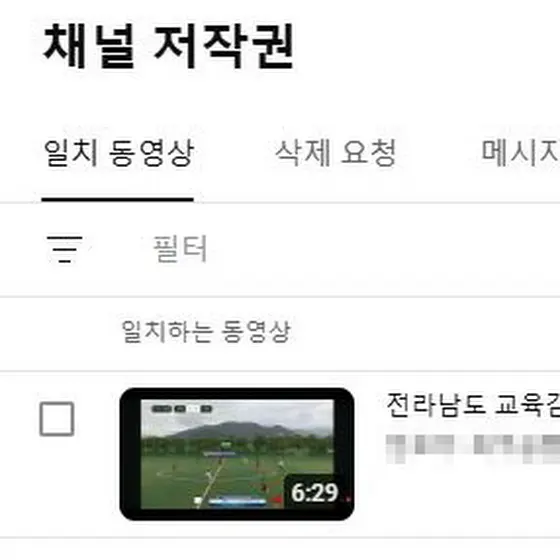Click the 6:29 duration badge
Screen dimensions: 560x560
[x=314, y=493]
